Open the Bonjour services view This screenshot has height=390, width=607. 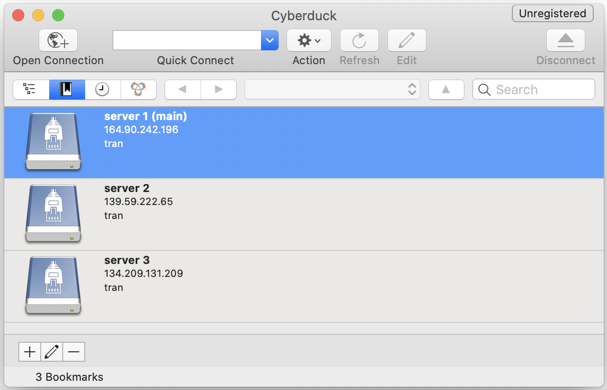click(x=138, y=89)
